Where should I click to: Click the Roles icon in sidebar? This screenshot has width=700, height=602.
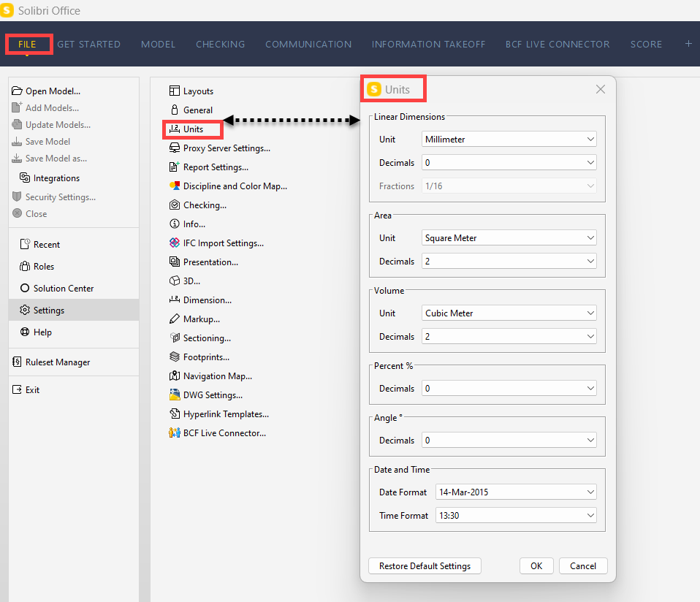tap(25, 267)
